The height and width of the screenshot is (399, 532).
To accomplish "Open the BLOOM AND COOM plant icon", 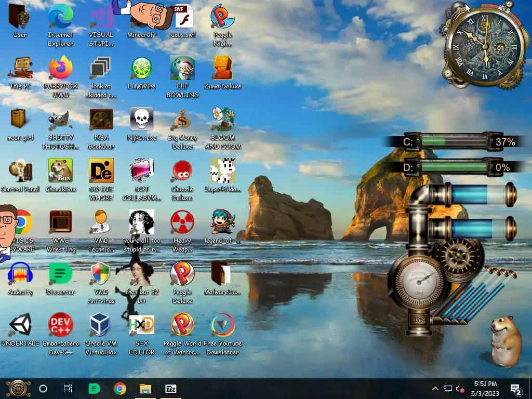I will click(222, 119).
